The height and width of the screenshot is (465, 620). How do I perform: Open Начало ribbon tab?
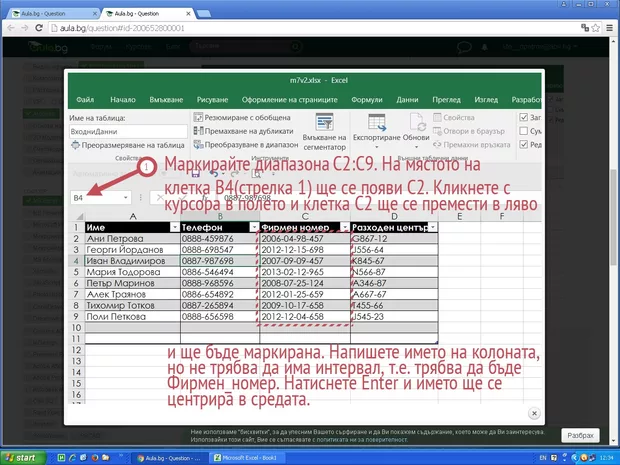point(123,100)
